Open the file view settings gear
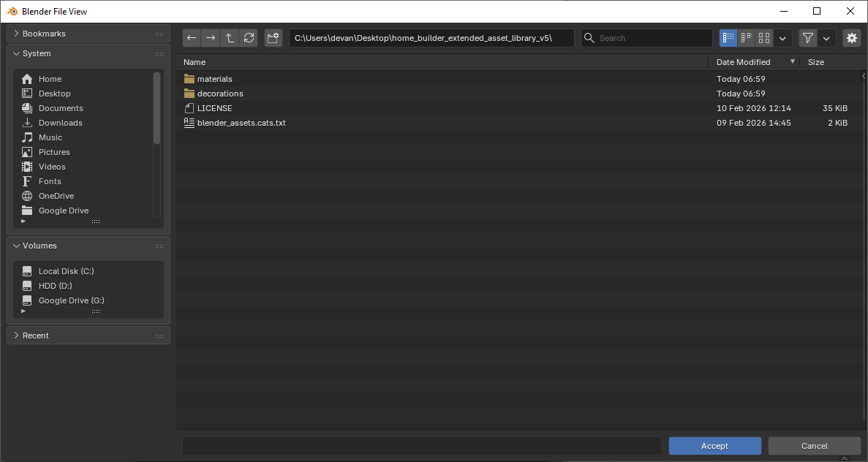The width and height of the screenshot is (868, 462). 851,38
